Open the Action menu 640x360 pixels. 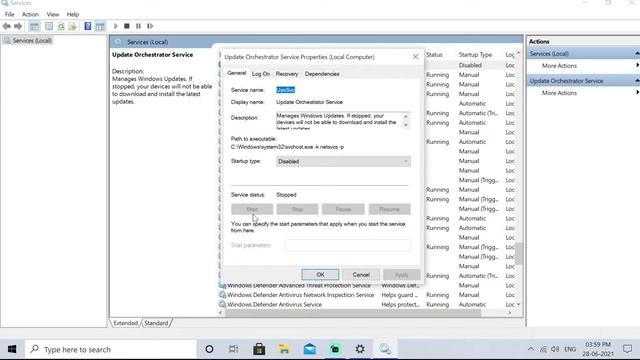click(x=30, y=14)
